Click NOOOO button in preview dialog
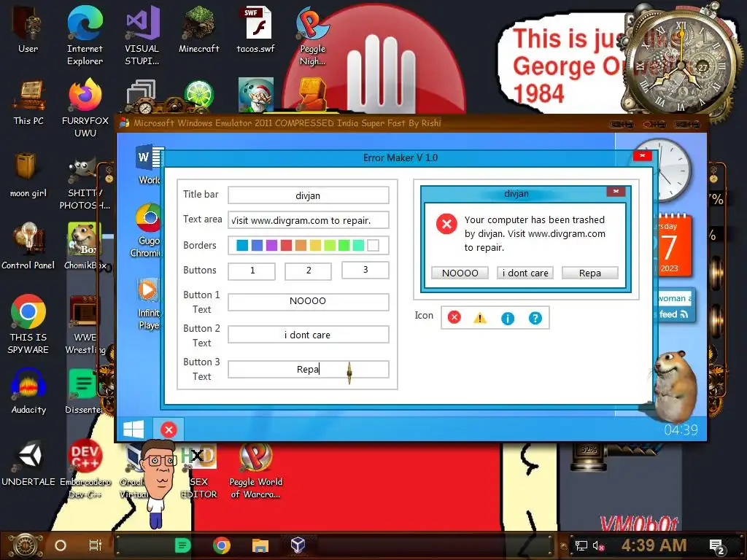This screenshot has width=747, height=560. 460,273
